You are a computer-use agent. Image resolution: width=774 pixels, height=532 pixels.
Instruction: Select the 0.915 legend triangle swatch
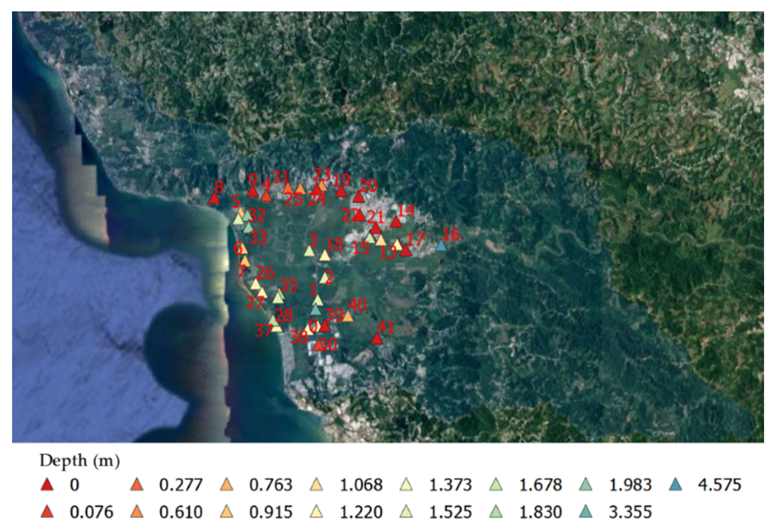point(227,512)
